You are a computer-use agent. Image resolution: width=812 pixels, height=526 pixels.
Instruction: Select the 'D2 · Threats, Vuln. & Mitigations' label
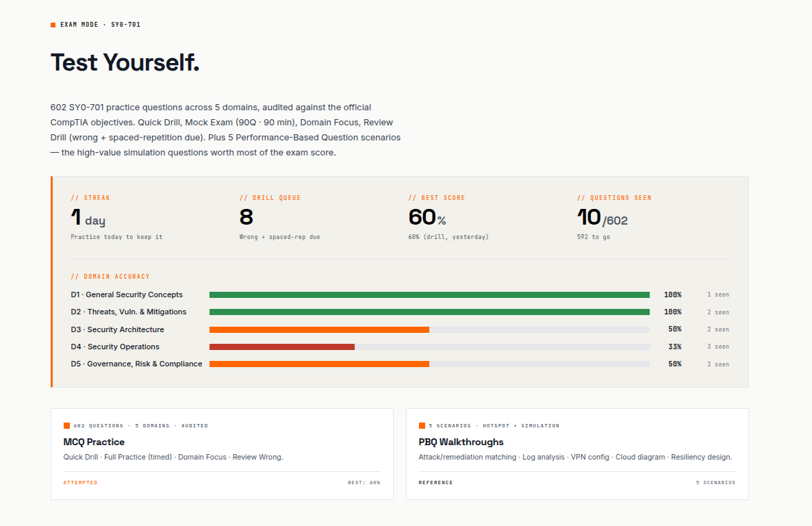(x=129, y=312)
